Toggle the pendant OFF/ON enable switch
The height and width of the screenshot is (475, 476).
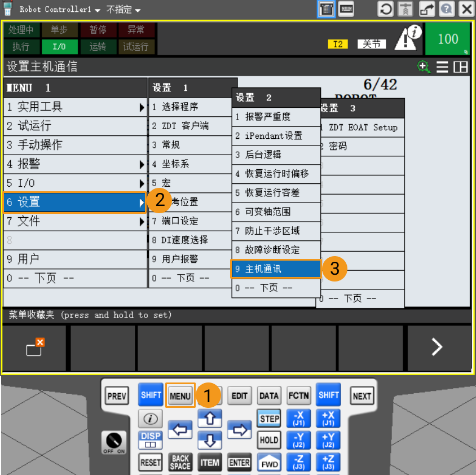[114, 441]
